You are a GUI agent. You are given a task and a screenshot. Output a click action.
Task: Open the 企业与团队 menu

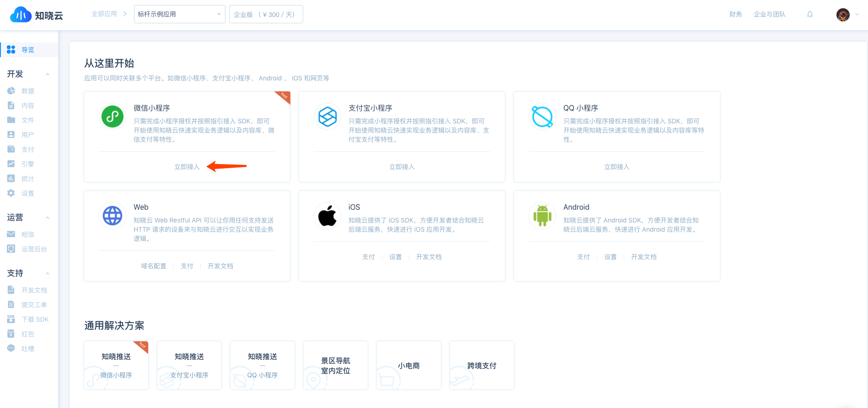coord(769,15)
